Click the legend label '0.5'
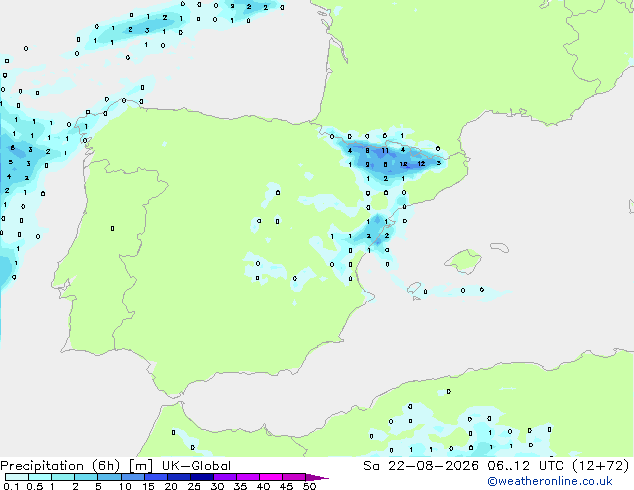Viewport: 634px width, 490px height. click(34, 486)
